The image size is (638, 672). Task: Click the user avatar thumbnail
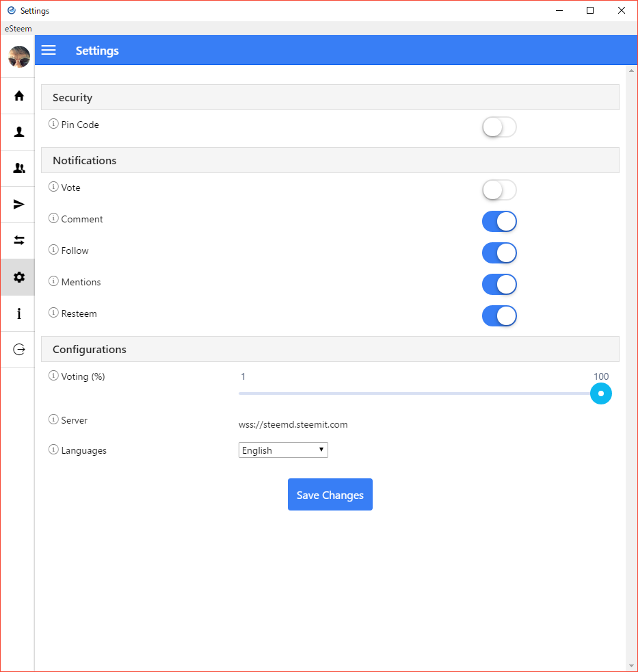[x=18, y=57]
